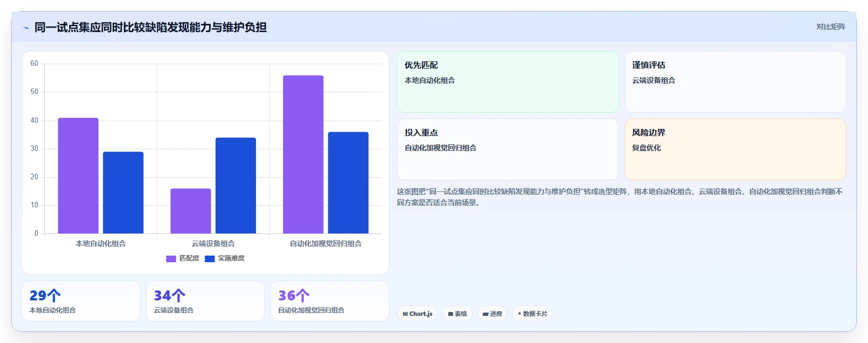Click purple 匹配度 bar for 云端设备组合
The width and height of the screenshot is (868, 343).
coord(191,211)
